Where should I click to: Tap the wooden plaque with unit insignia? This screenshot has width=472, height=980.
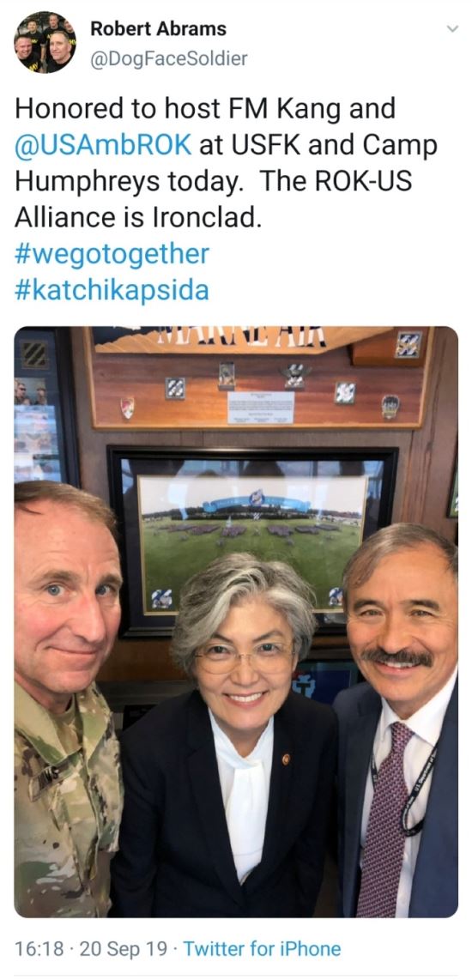tap(261, 378)
